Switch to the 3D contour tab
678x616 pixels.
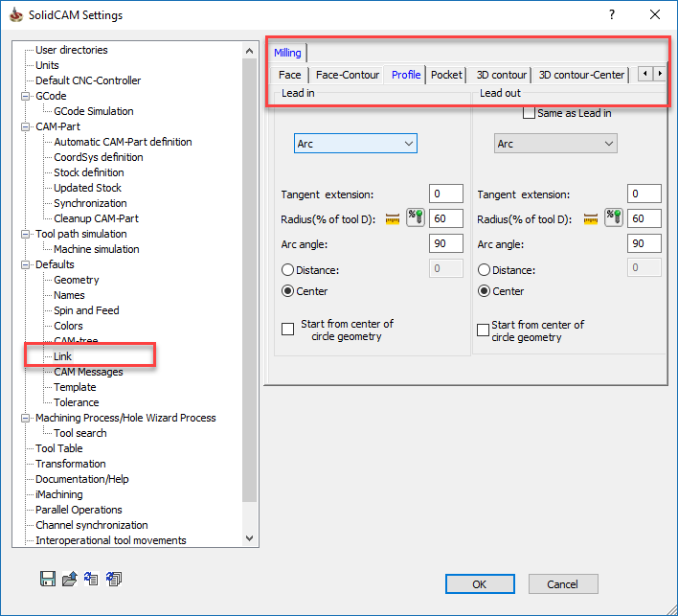(x=502, y=75)
